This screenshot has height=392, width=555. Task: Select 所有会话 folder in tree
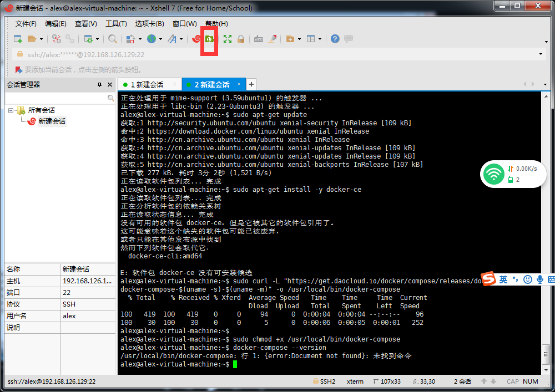tap(42, 110)
